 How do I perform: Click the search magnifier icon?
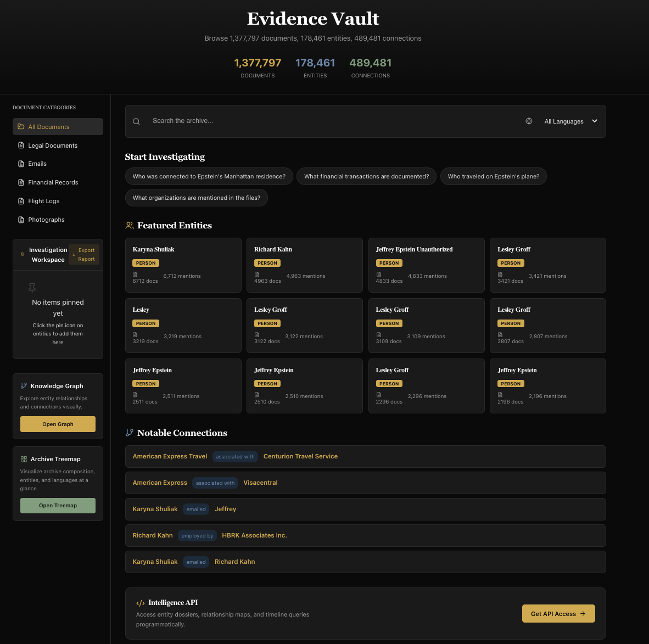pyautogui.click(x=136, y=121)
